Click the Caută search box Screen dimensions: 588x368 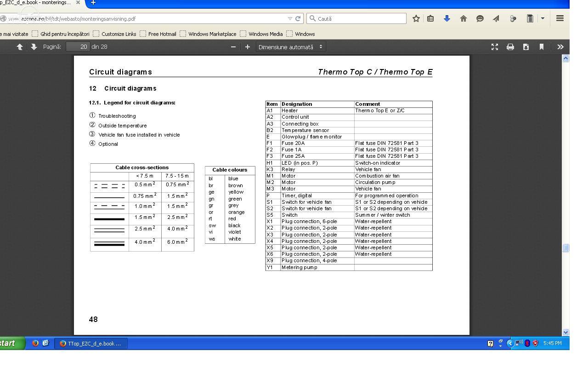[356, 18]
